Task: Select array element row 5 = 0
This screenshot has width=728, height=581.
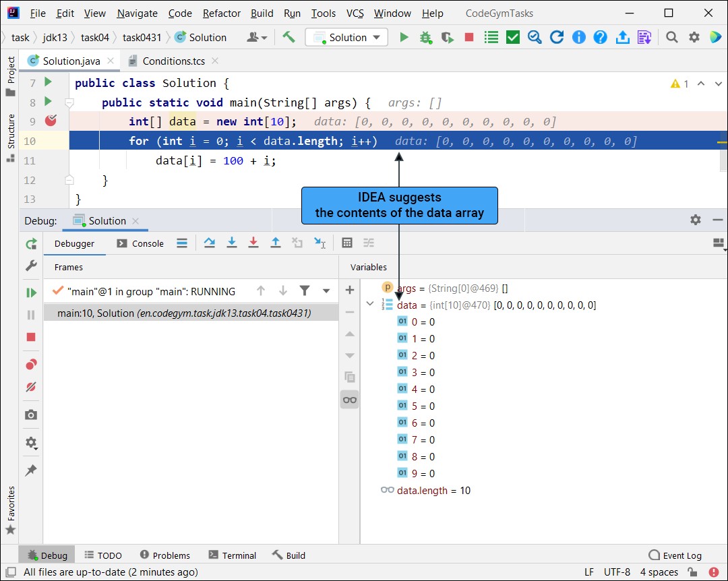Action: point(416,406)
